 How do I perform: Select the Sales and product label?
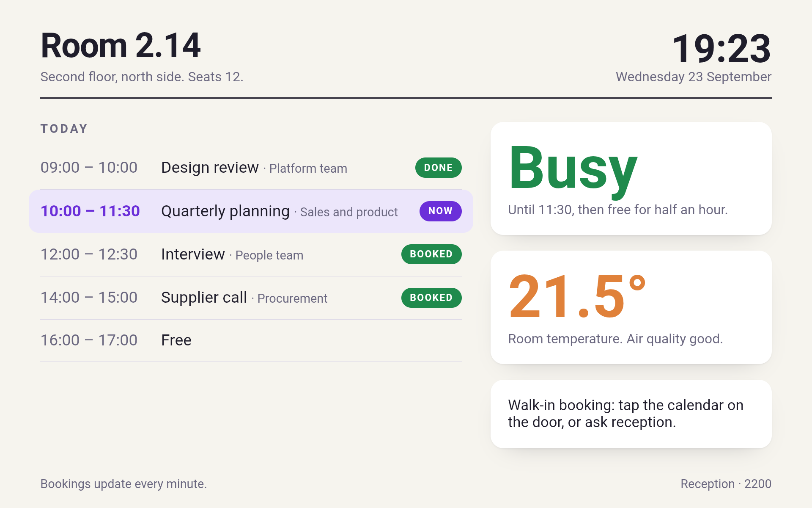(349, 212)
